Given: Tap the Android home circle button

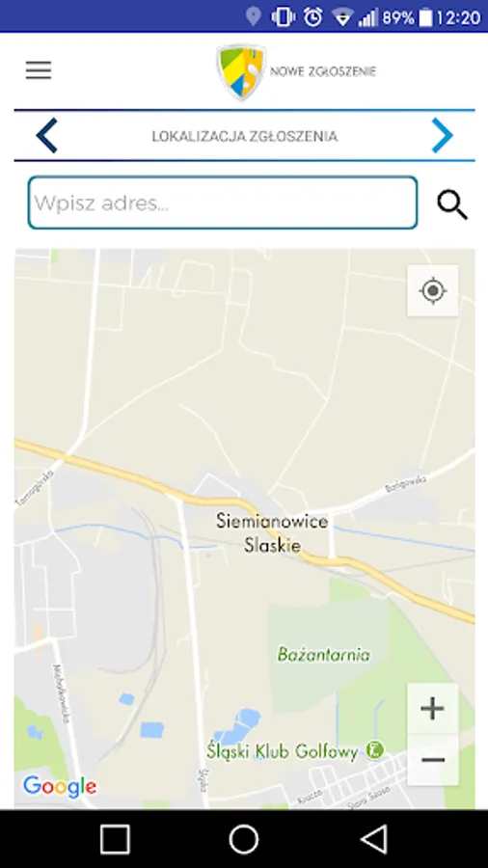Looking at the screenshot, I should 244,839.
